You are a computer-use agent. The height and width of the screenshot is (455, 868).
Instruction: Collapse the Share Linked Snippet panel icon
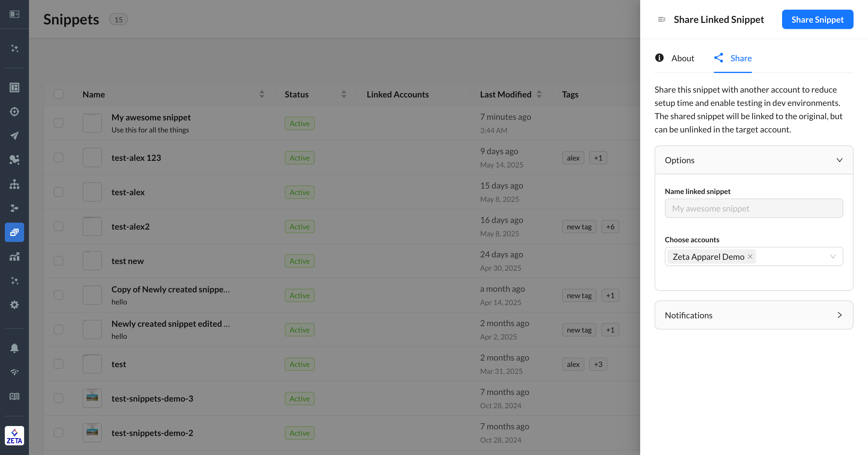coord(662,20)
